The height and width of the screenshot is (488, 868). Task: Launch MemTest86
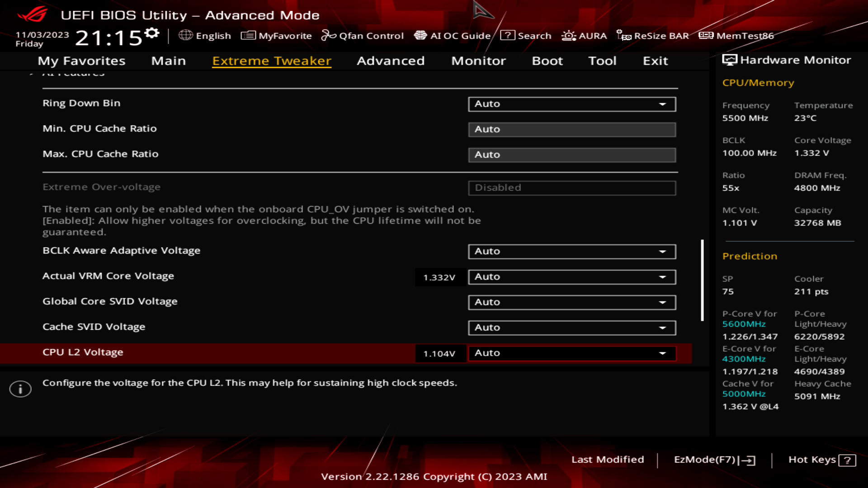(x=737, y=36)
